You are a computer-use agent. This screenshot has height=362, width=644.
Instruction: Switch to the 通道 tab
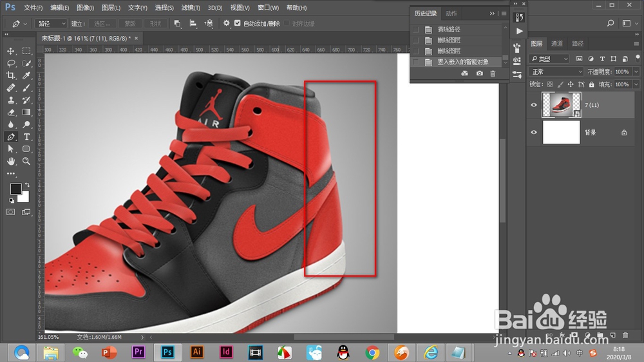tap(557, 44)
